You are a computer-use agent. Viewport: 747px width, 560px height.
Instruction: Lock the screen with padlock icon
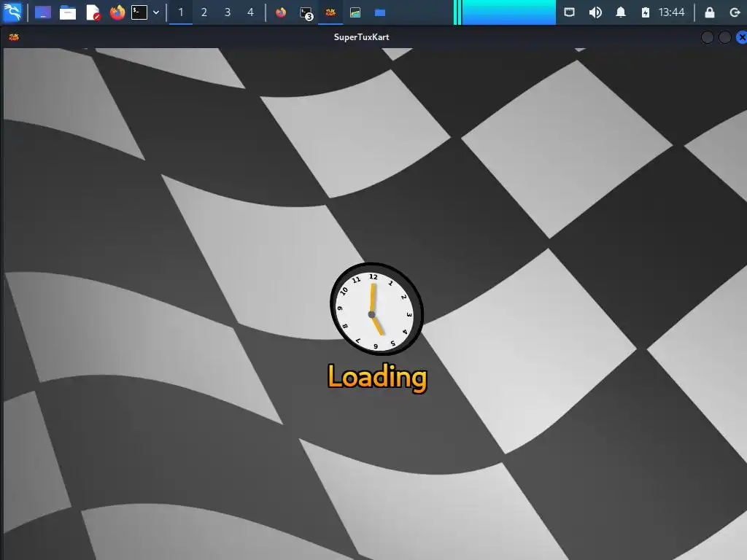click(x=709, y=12)
